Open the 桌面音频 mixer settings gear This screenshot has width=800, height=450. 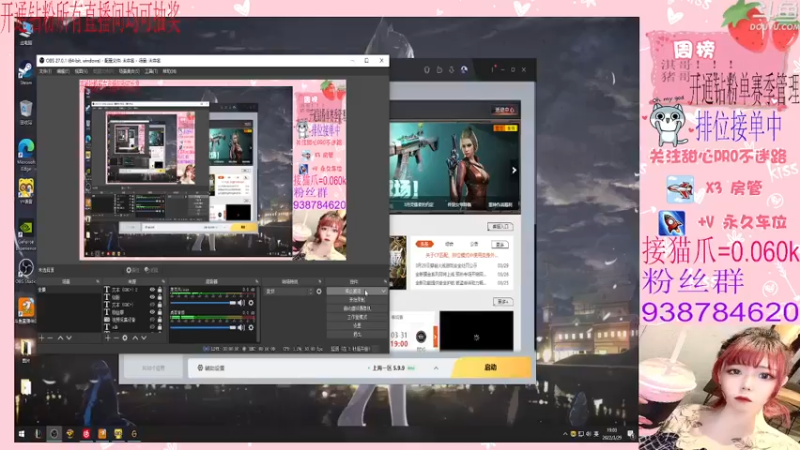point(251,328)
